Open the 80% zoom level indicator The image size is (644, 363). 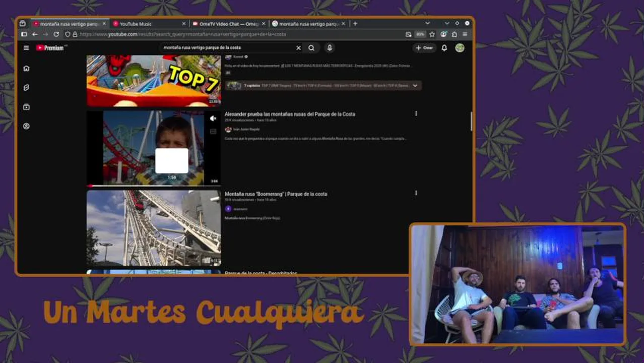[420, 34]
